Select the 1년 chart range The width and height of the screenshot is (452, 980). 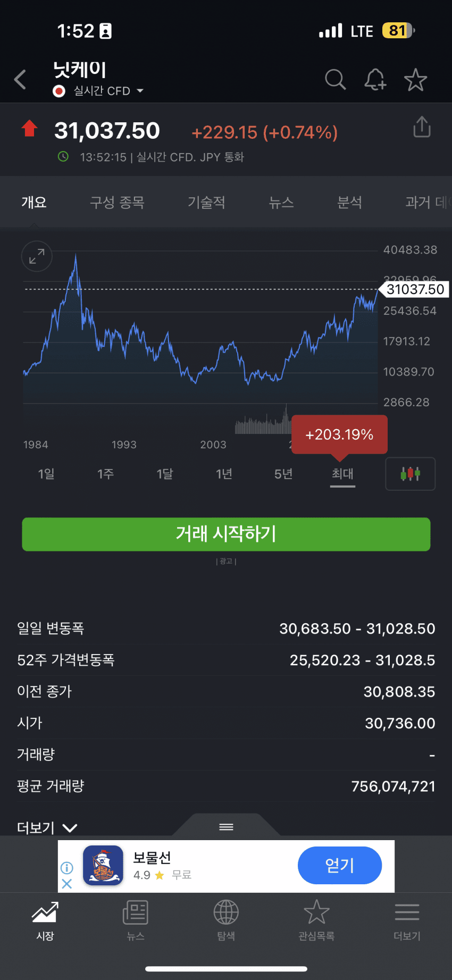(224, 473)
